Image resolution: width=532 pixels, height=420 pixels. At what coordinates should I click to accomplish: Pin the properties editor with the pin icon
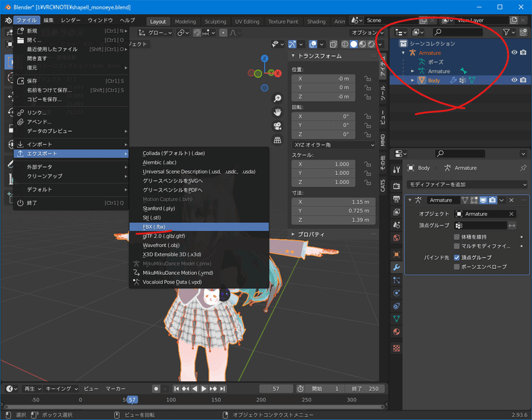coord(523,168)
